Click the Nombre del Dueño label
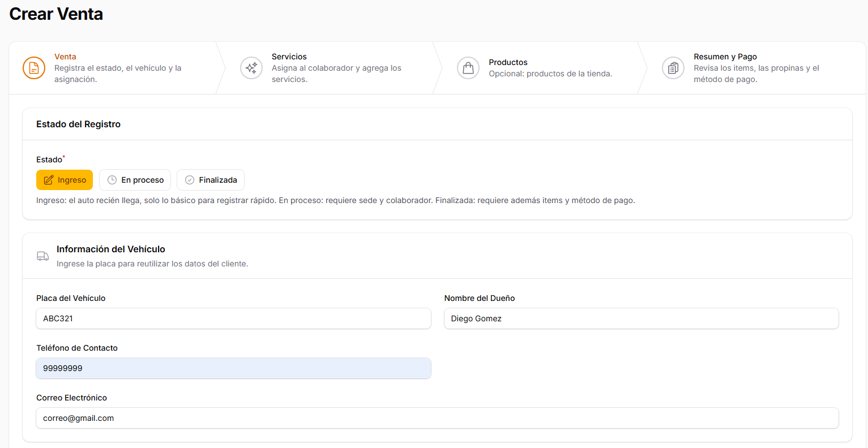 coord(480,298)
